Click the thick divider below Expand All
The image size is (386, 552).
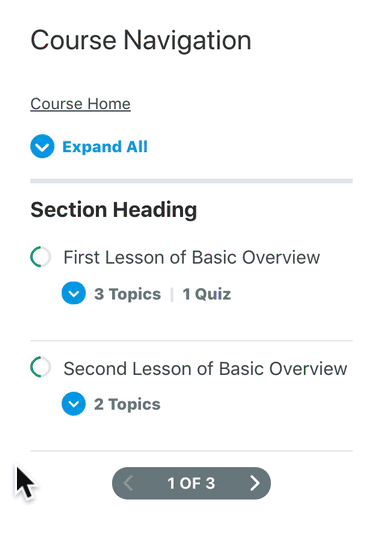[x=191, y=181]
